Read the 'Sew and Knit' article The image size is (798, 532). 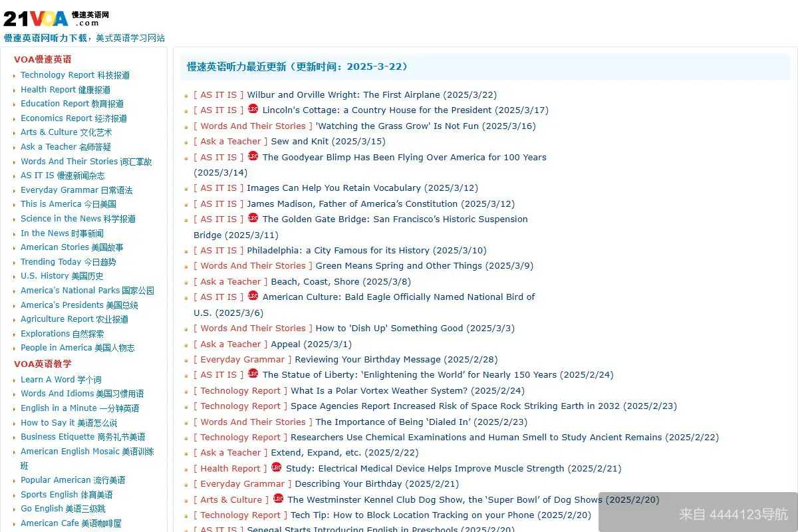pos(300,142)
